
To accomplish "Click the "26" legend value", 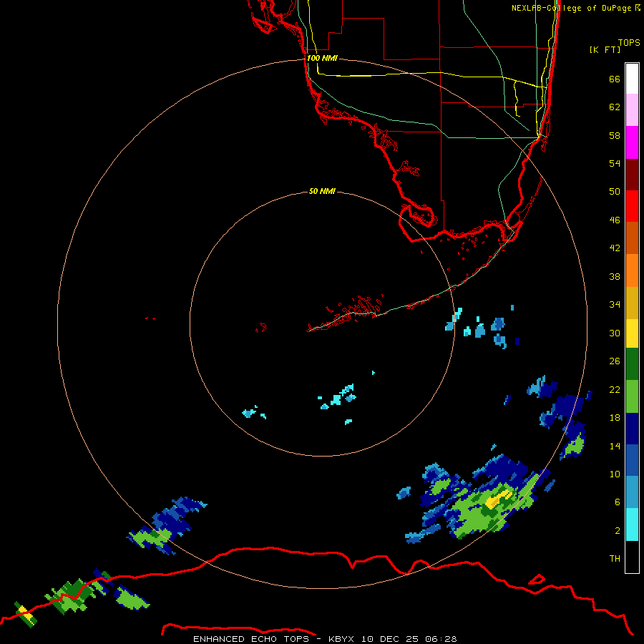I will pyautogui.click(x=615, y=361).
